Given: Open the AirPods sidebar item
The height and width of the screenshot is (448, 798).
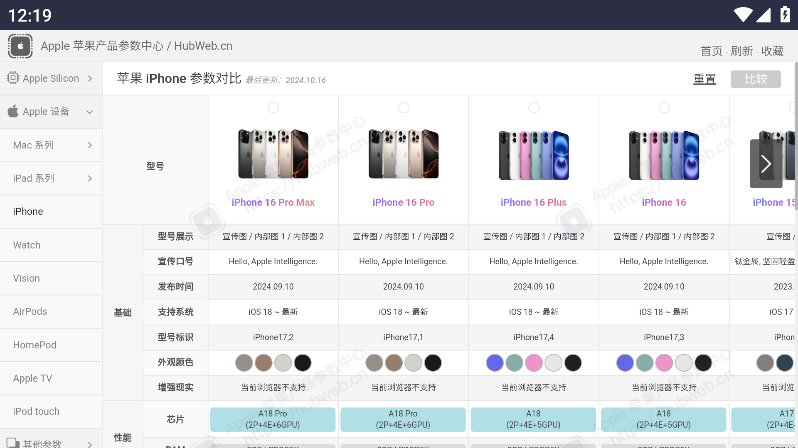Looking at the screenshot, I should [51, 312].
